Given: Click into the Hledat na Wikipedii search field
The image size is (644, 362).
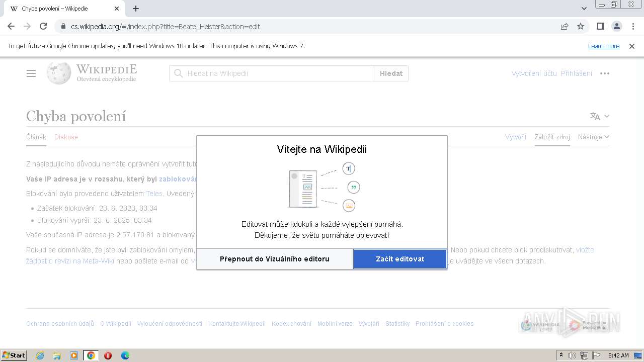Looking at the screenshot, I should [x=272, y=73].
